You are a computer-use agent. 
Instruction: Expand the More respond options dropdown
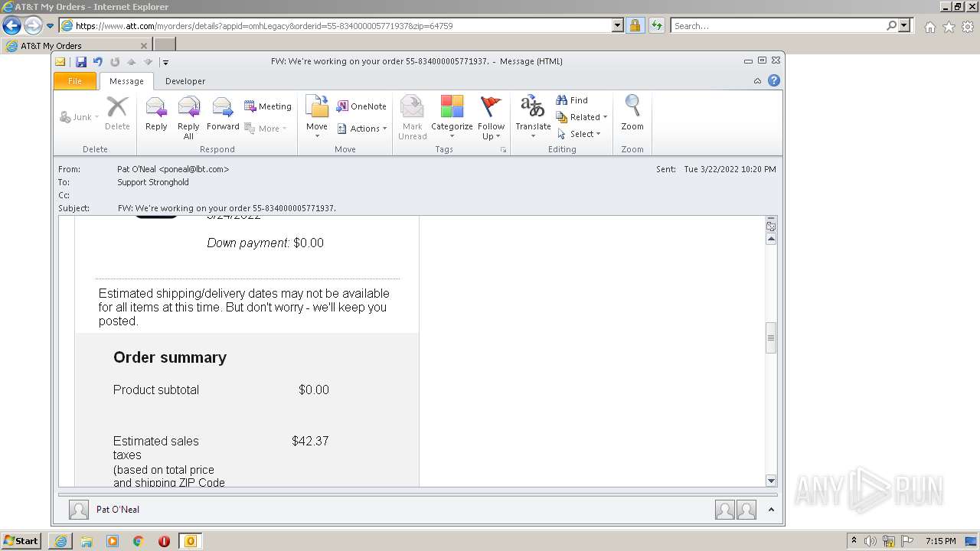coord(266,129)
